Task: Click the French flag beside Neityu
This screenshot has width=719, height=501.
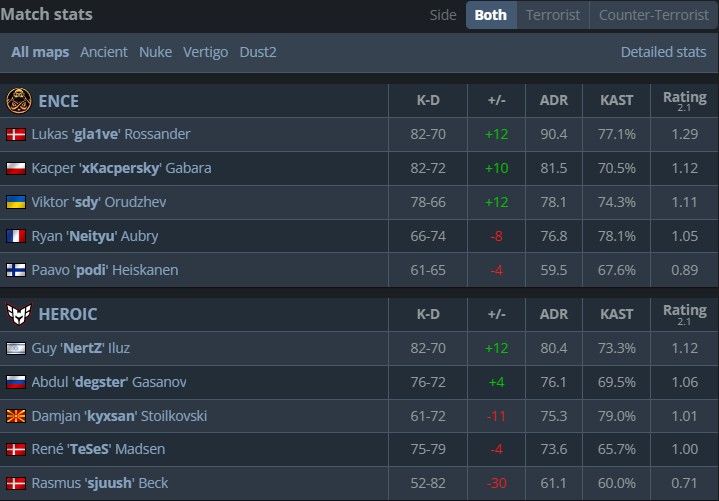Action: point(16,236)
